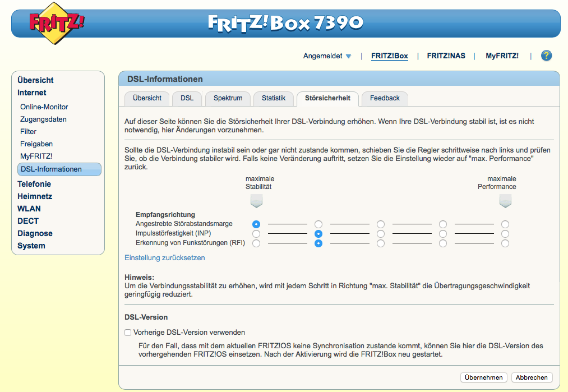The width and height of the screenshot is (568, 392).
Task: Switch to the Spektrum tab
Action: tap(228, 98)
